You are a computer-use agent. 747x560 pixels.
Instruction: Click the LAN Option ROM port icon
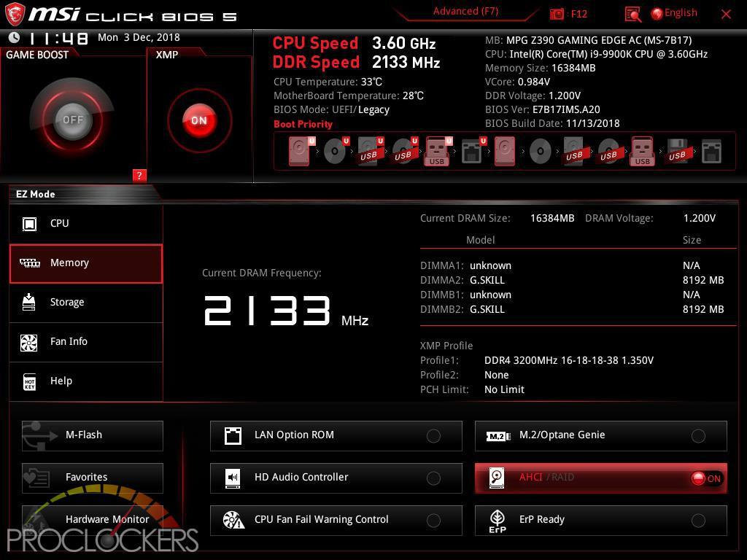[x=233, y=436]
